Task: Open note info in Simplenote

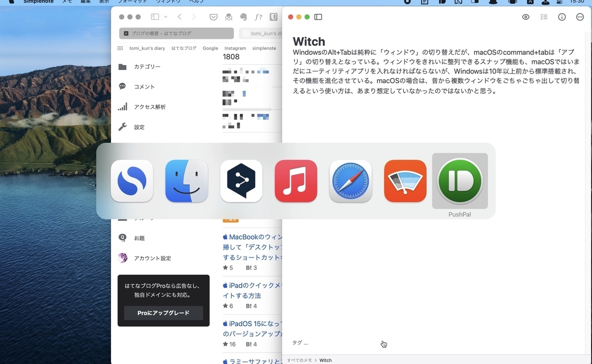Action: pos(562,17)
